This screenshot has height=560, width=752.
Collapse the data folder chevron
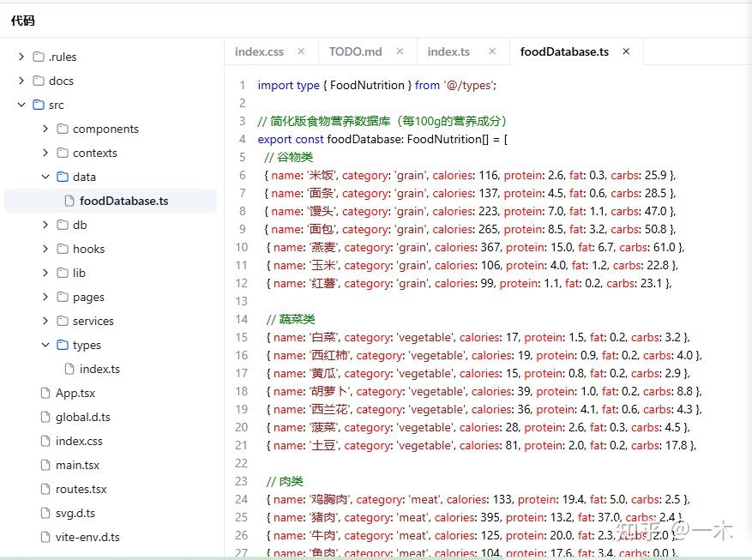pos(45,177)
